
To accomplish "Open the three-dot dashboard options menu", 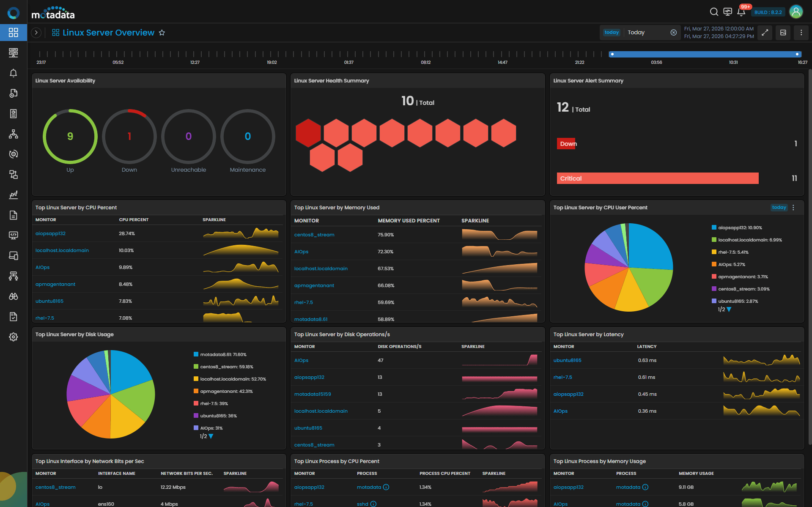I will (801, 33).
